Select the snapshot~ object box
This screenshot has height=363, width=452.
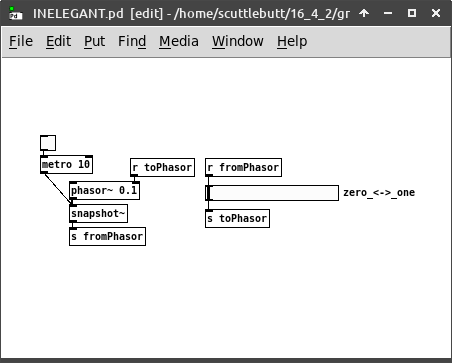coord(98,213)
